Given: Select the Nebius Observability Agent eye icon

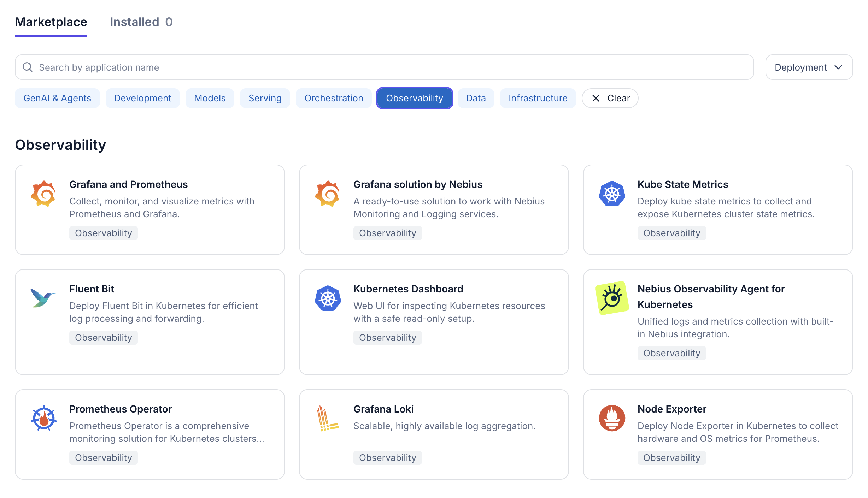Looking at the screenshot, I should tap(612, 298).
